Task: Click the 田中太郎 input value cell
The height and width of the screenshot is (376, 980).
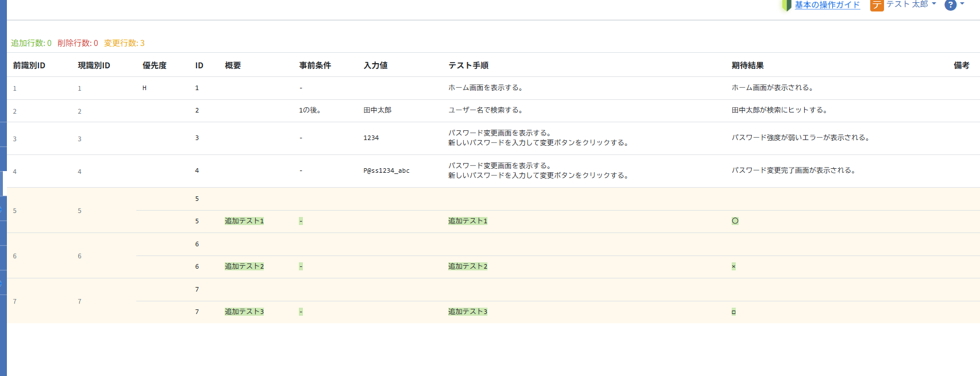Action: point(378,110)
